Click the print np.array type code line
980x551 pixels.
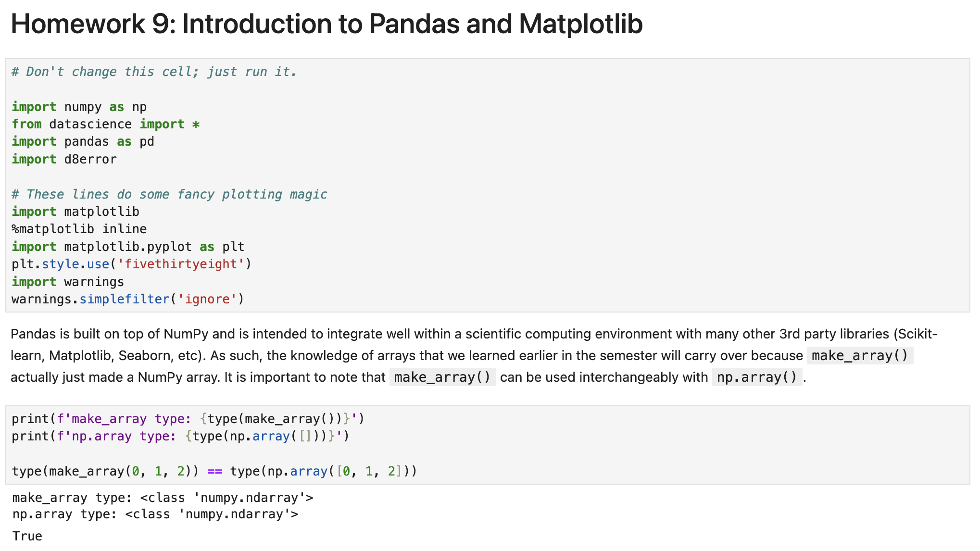coord(180,436)
